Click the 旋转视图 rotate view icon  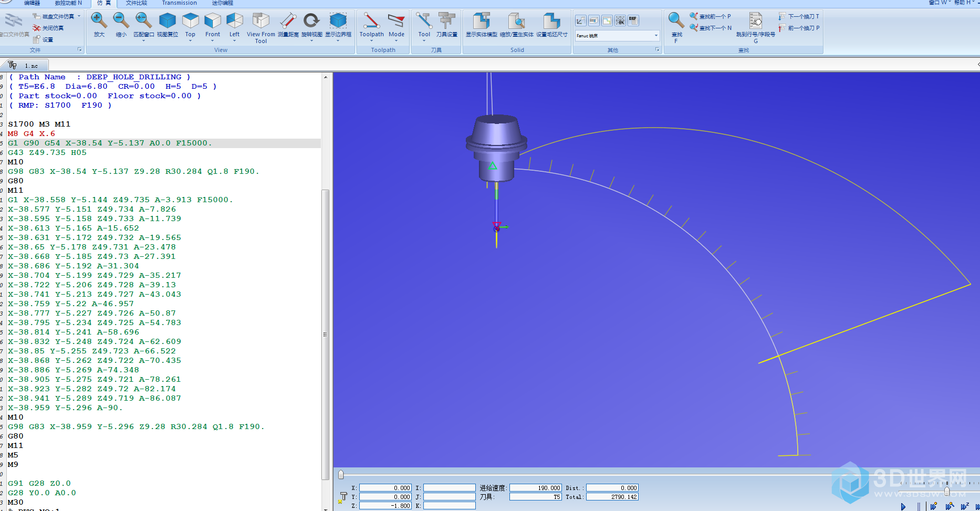(x=311, y=21)
